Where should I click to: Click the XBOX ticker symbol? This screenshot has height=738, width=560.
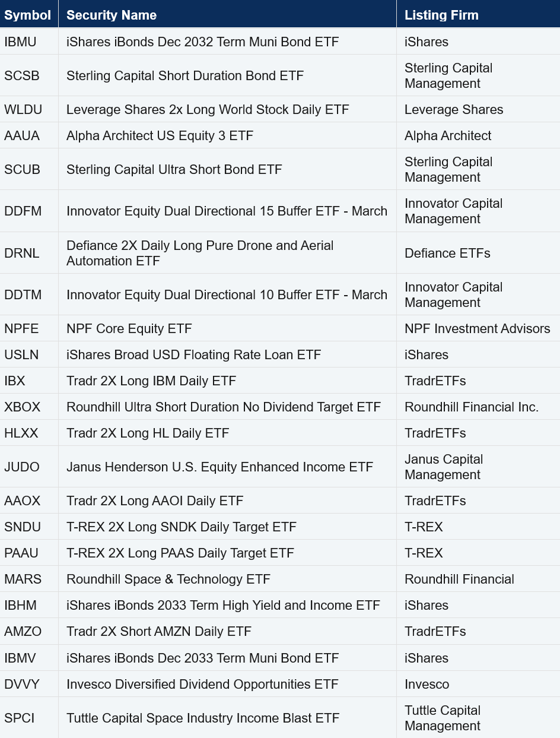click(x=22, y=407)
